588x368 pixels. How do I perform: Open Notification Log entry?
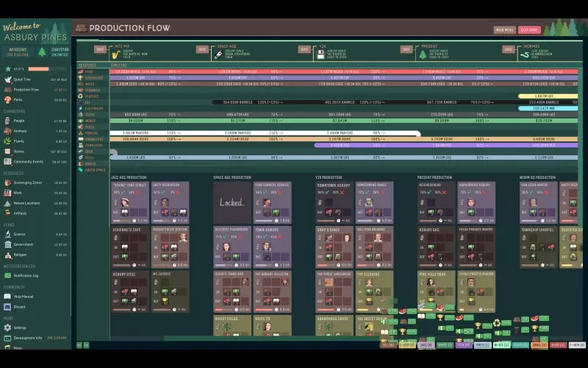(26, 275)
